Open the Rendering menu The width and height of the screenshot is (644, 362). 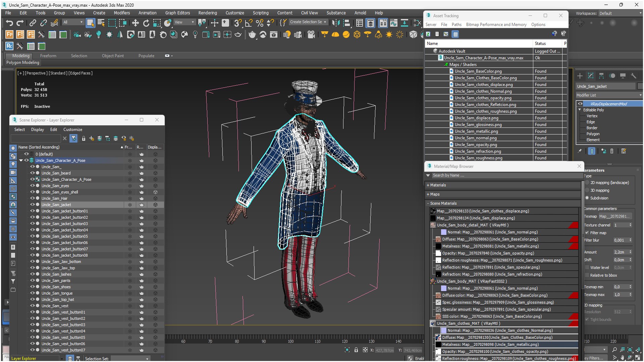207,13
